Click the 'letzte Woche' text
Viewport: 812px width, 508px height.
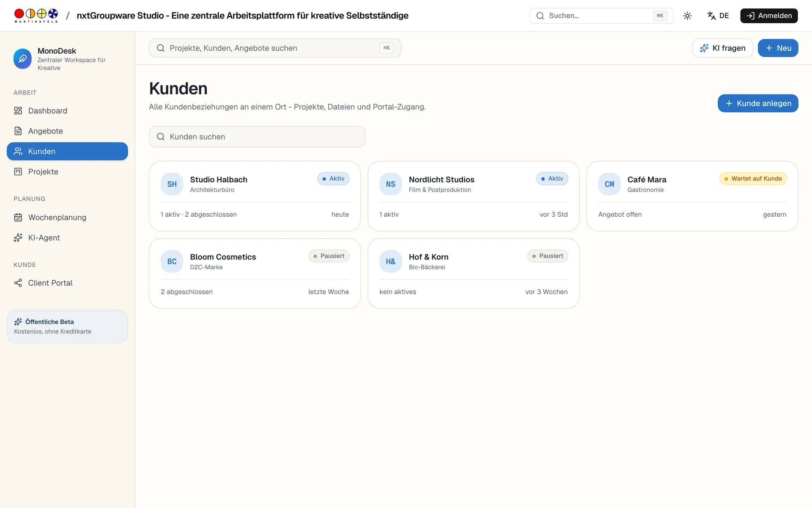tap(329, 292)
